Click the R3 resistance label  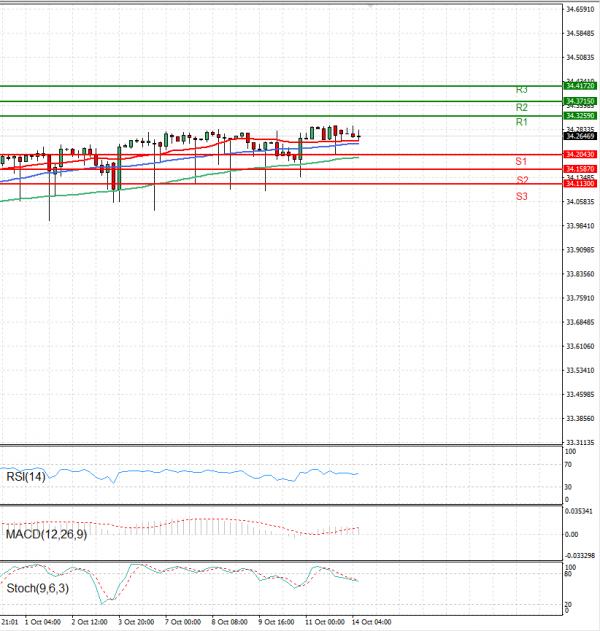pos(522,90)
